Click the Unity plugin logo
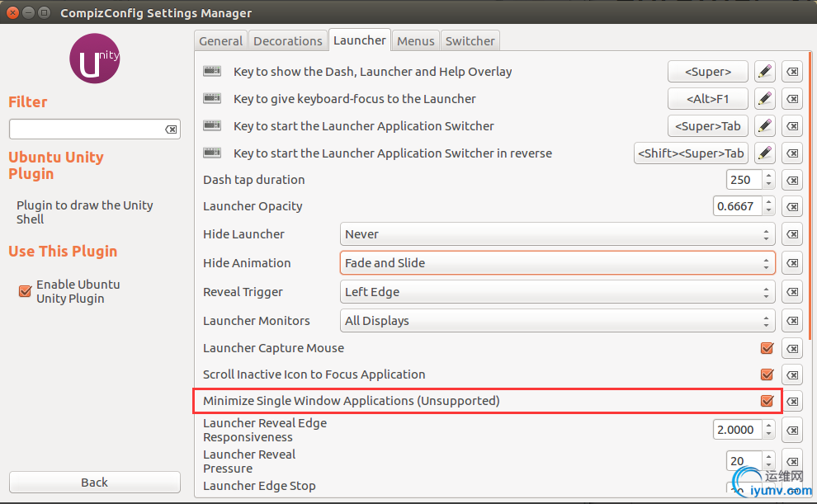The image size is (817, 504). coord(95,59)
